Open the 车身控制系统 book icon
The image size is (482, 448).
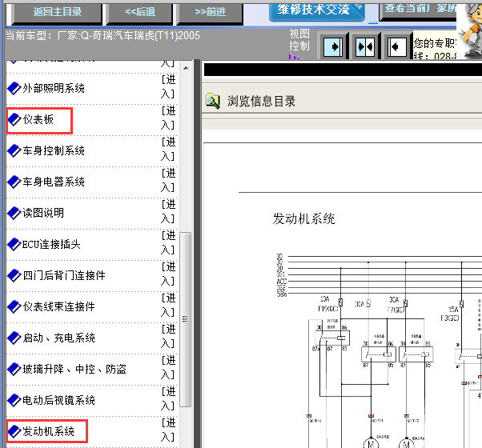point(14,150)
